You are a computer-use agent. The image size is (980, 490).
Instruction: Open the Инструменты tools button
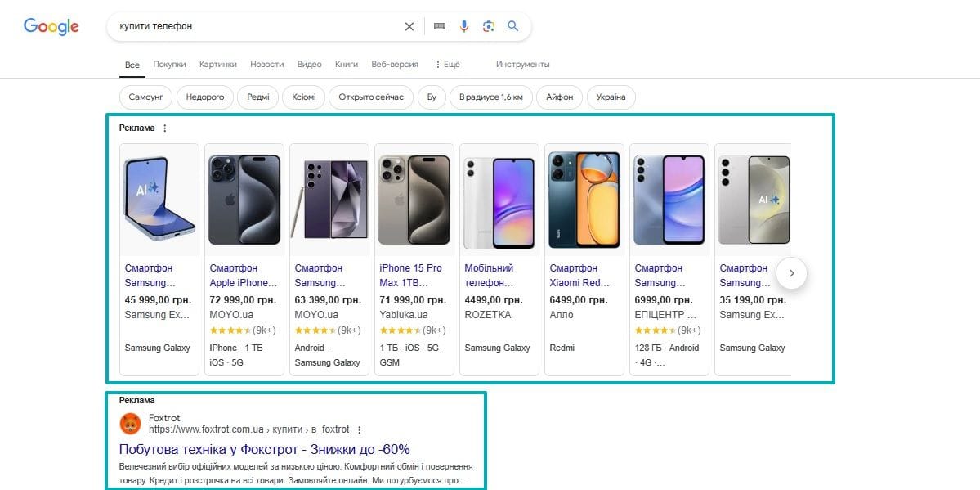click(x=522, y=65)
